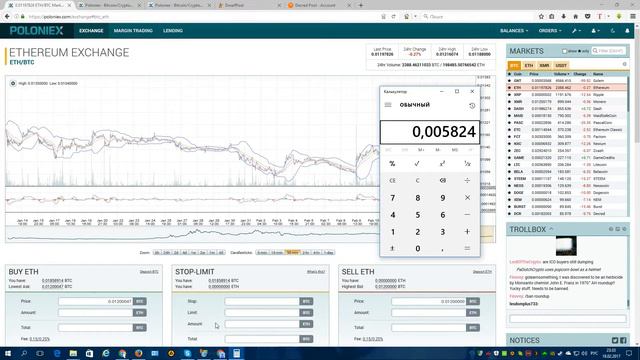Screen dimensions: 640x360
Task: Star the DOGE Dogecoin market row
Action: tap(509, 193)
